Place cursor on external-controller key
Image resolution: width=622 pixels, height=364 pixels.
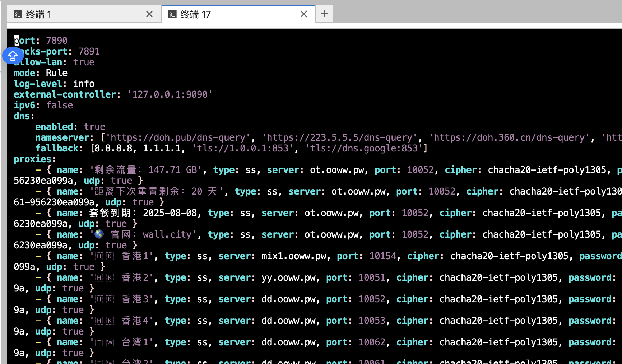click(x=65, y=94)
